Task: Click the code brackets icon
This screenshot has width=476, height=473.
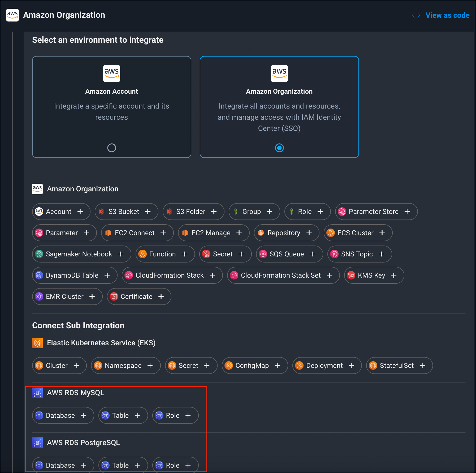Action: (416, 15)
